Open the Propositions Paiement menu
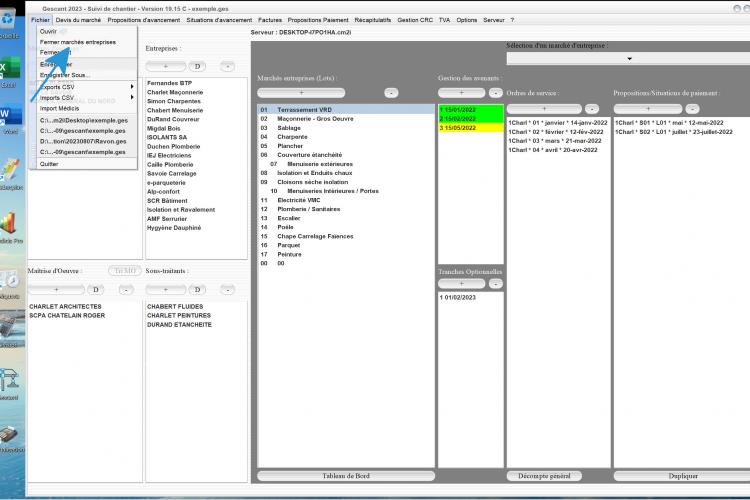Screen dimensions: 750x500 [318, 20]
